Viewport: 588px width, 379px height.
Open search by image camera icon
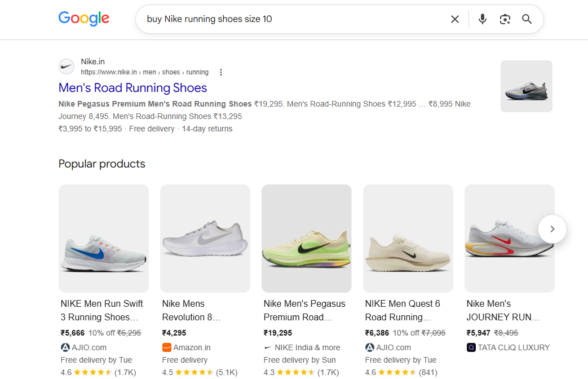[505, 19]
